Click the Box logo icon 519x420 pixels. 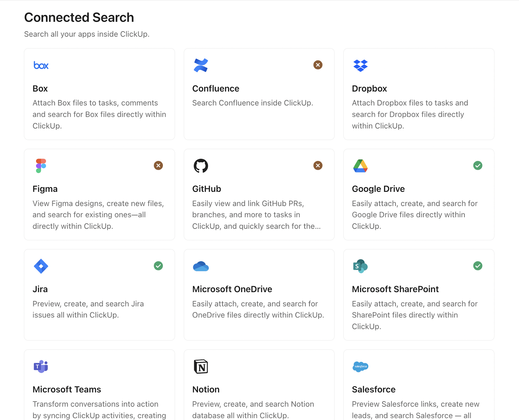(41, 65)
